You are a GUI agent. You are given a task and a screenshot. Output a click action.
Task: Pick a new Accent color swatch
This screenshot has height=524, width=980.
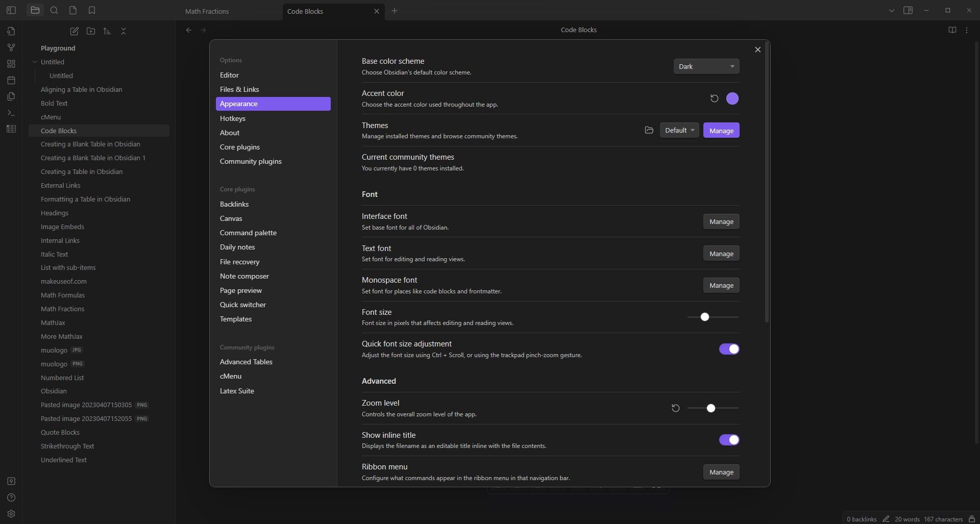tap(732, 98)
